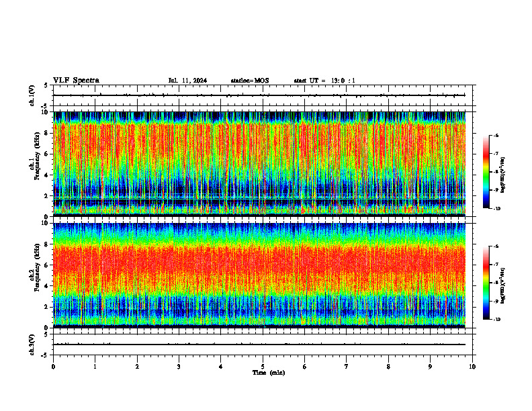Image resolution: width=532 pixels, height=411 pixels.
Task: Click the "0" tick label on time axis
Action: pos(53,367)
